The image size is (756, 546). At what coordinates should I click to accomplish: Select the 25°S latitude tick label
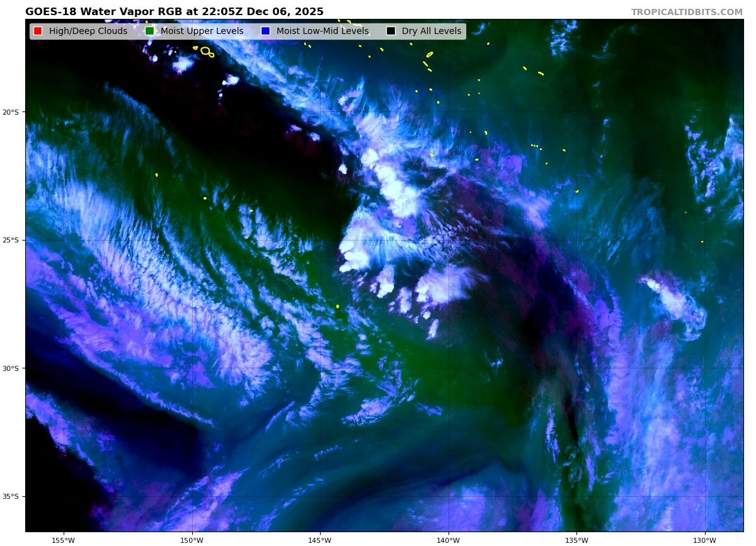point(11,240)
